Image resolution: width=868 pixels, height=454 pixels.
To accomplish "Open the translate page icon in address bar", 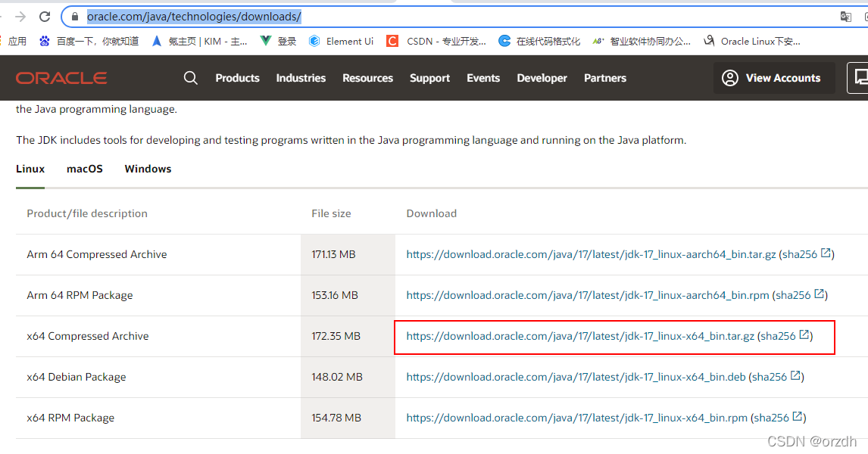I will click(x=845, y=17).
